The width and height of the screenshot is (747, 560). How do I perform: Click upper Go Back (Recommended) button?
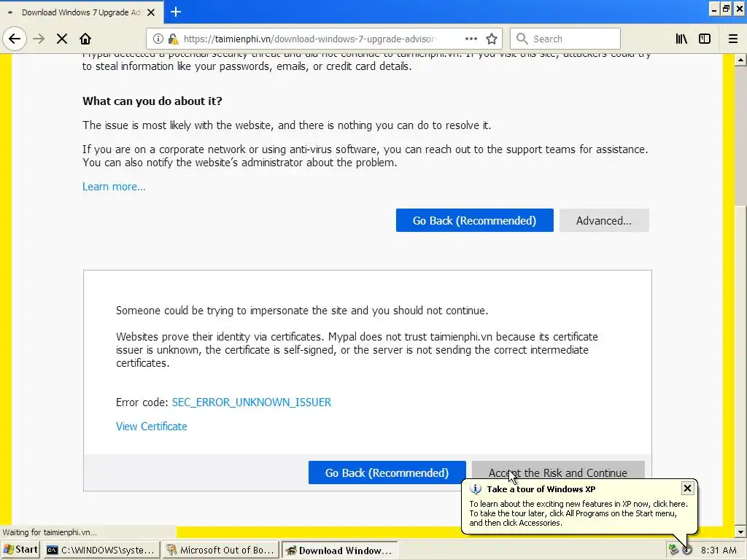click(x=474, y=220)
